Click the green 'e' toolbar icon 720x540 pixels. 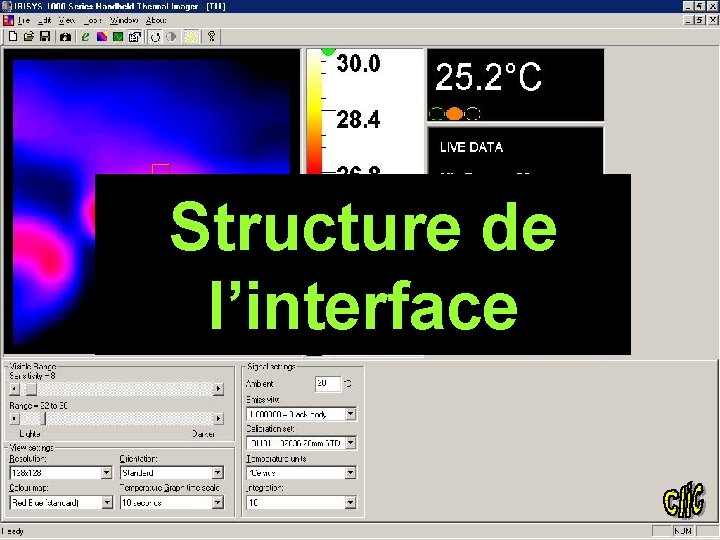coord(85,37)
